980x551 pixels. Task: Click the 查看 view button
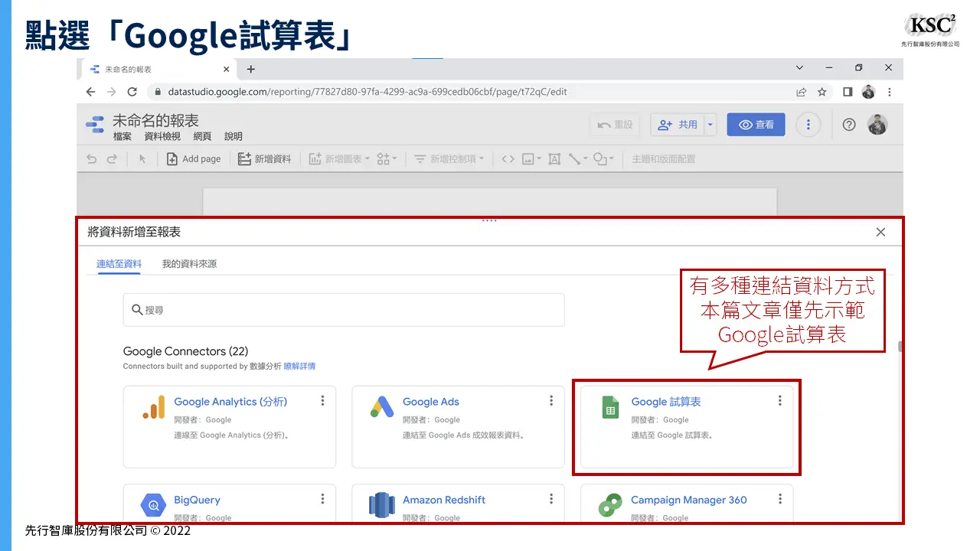pyautogui.click(x=756, y=125)
